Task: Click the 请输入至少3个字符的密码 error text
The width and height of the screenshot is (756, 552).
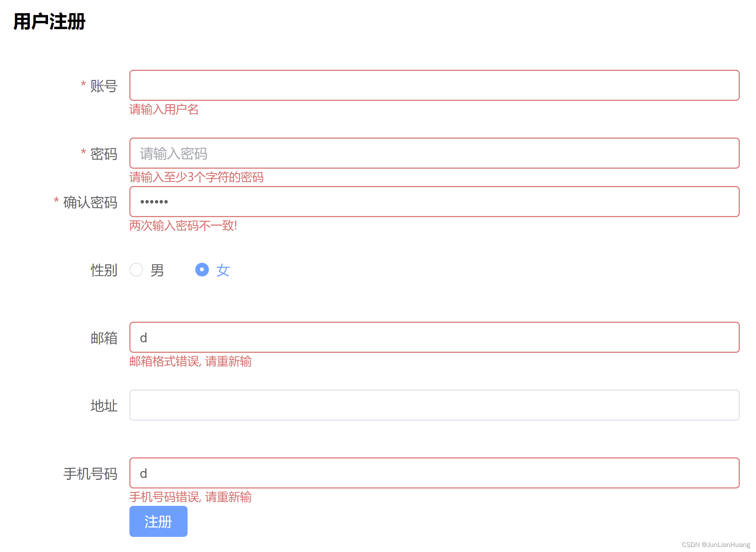Action: click(196, 177)
